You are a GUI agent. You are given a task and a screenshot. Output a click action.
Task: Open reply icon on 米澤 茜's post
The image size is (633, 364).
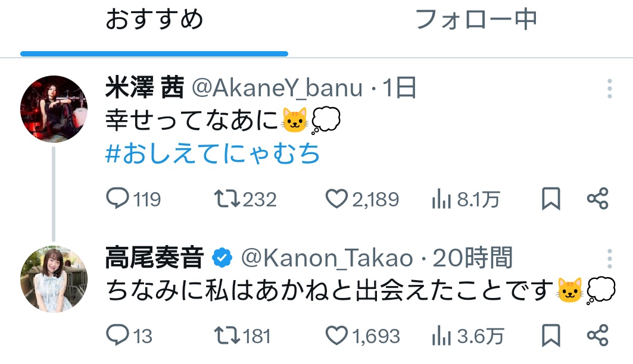pos(117,199)
